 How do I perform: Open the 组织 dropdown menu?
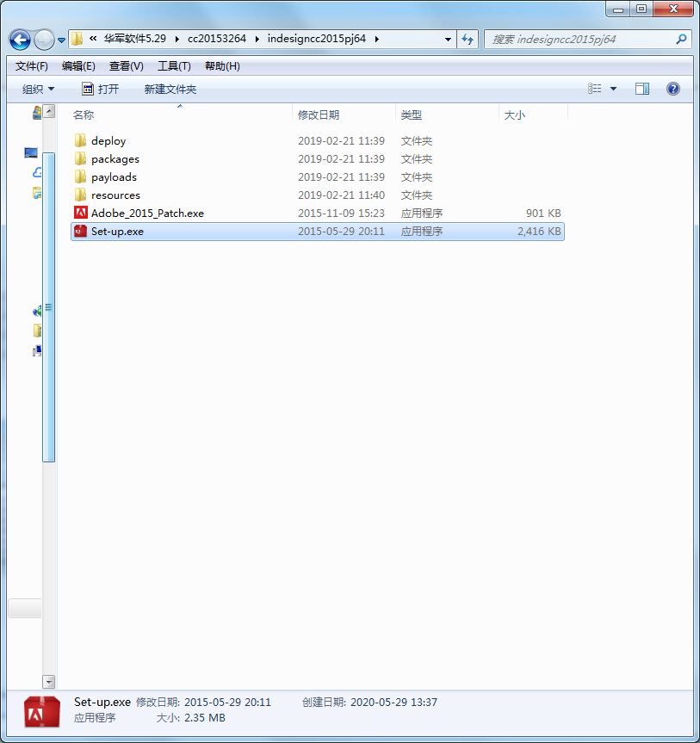pos(39,89)
